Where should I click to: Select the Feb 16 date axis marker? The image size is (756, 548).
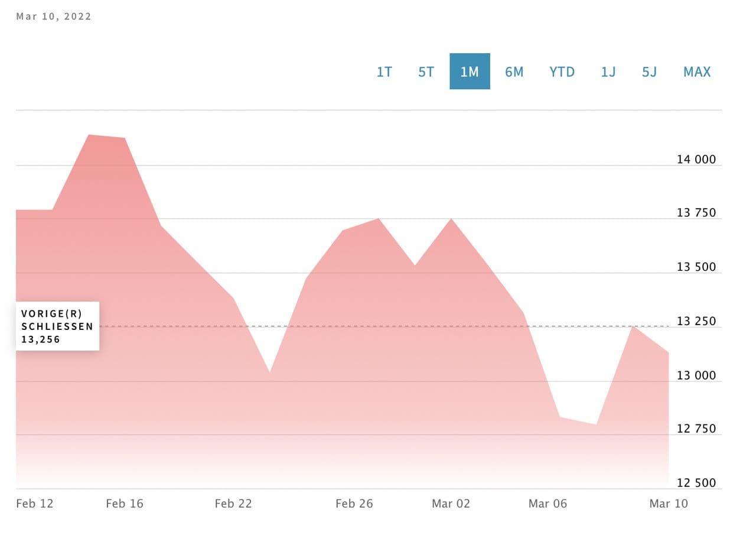tap(125, 504)
